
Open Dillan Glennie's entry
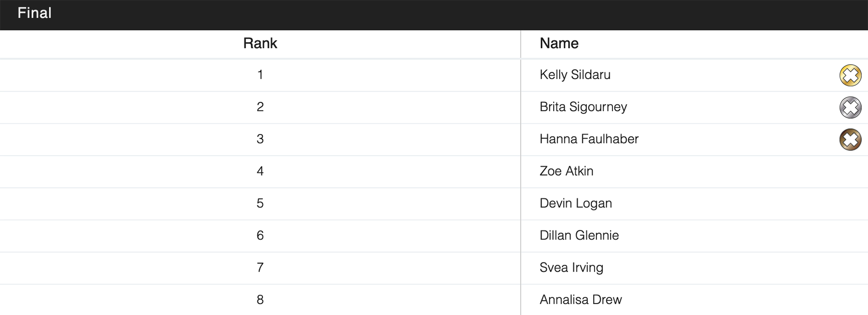tap(579, 235)
